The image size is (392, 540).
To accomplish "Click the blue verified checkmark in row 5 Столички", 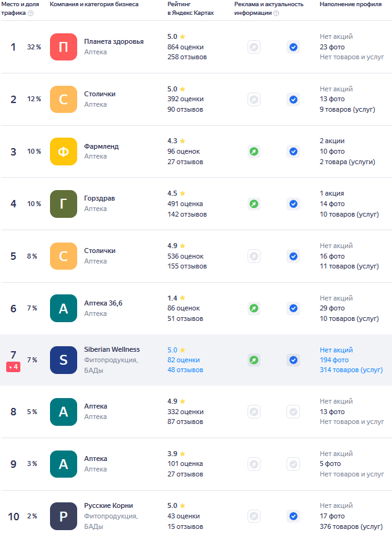I will coord(293,256).
